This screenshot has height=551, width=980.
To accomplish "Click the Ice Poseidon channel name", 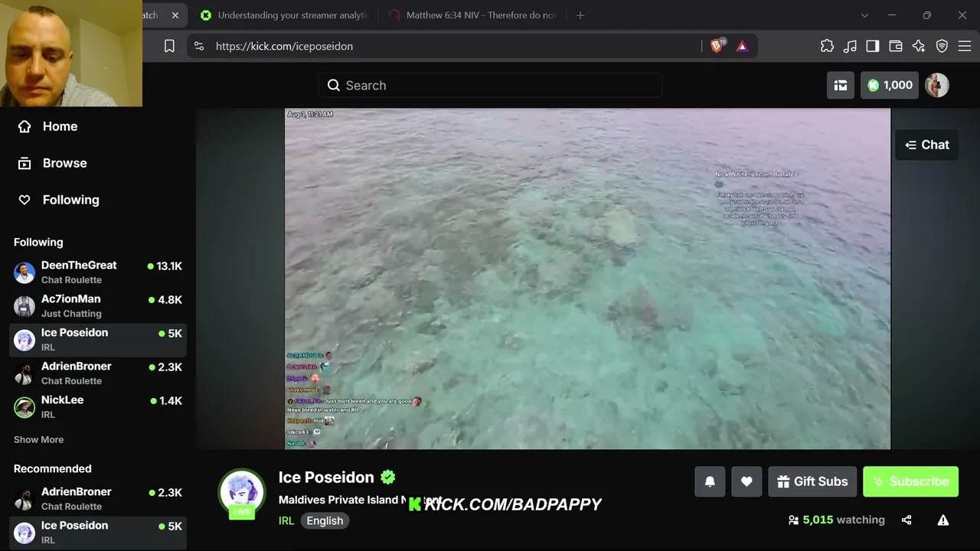I will pyautogui.click(x=326, y=477).
